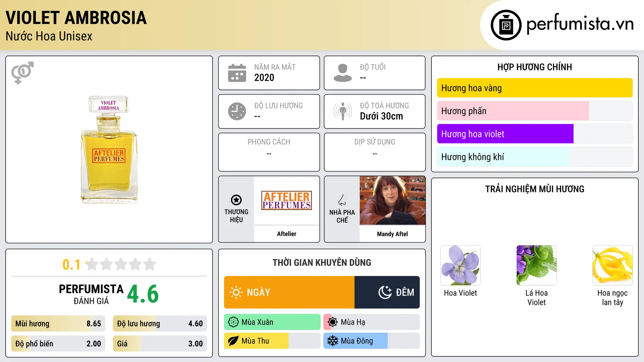Viewport: 644px width, 362px height.
Task: Click the Mandy Aftel perfumer name link
Action: point(392,234)
